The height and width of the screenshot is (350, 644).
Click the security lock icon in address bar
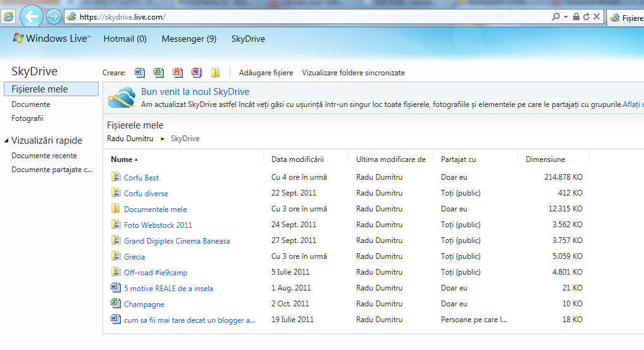576,17
